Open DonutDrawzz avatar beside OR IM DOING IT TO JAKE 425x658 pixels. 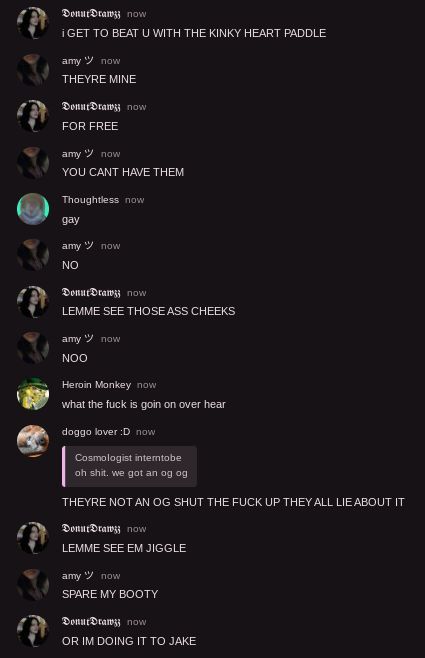tap(33, 631)
